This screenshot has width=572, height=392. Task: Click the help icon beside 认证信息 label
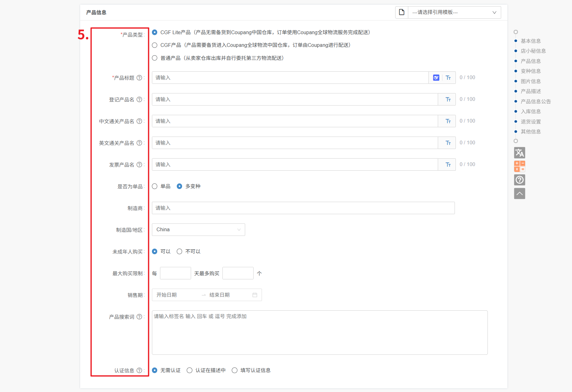coord(140,371)
